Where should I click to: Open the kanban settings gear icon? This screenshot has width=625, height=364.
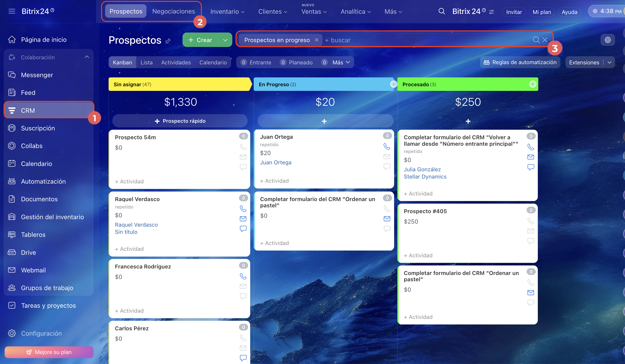(x=607, y=40)
